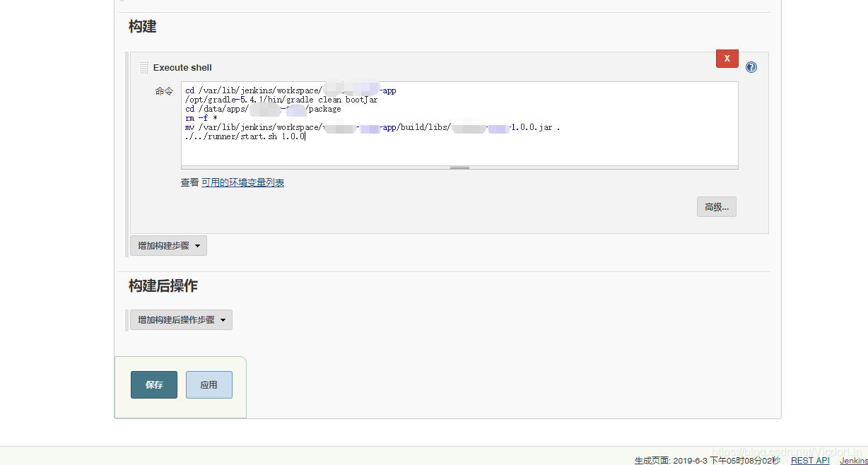Screen dimensions: 868x465
Task: Open help for Execute shell step
Action: pos(751,68)
